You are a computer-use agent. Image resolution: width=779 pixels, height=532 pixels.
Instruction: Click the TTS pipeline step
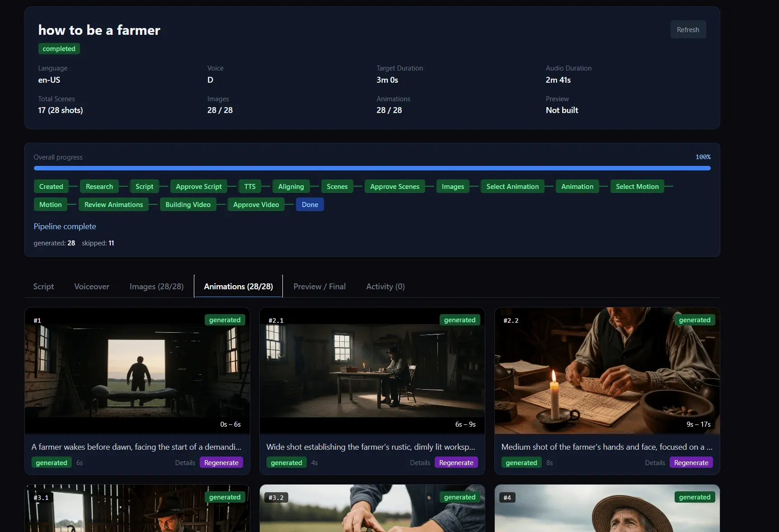pos(250,187)
